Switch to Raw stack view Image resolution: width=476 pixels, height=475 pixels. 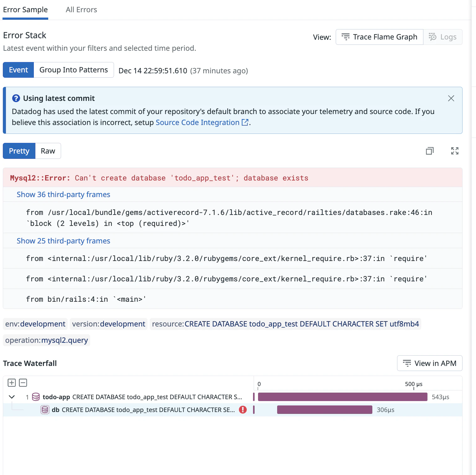[x=48, y=151]
